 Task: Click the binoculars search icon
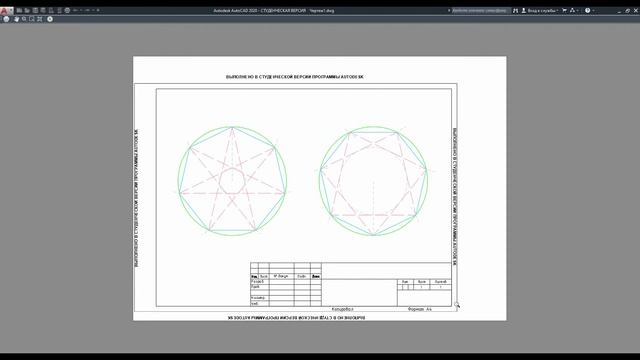(516, 11)
